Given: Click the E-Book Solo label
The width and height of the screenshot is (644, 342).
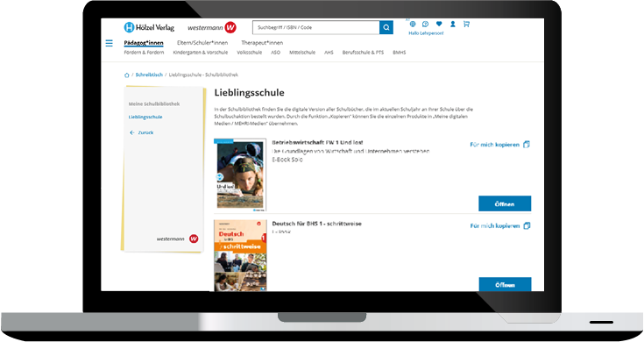Looking at the screenshot, I should click(x=287, y=160).
